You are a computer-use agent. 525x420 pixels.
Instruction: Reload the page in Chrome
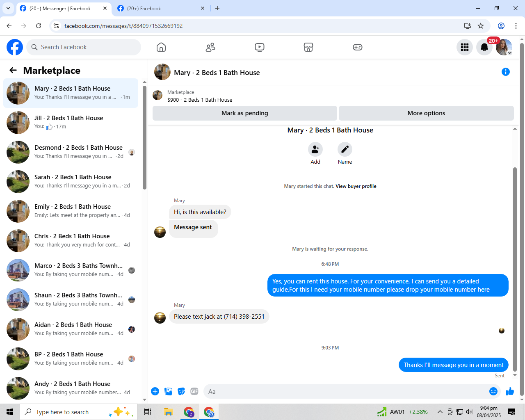click(39, 26)
